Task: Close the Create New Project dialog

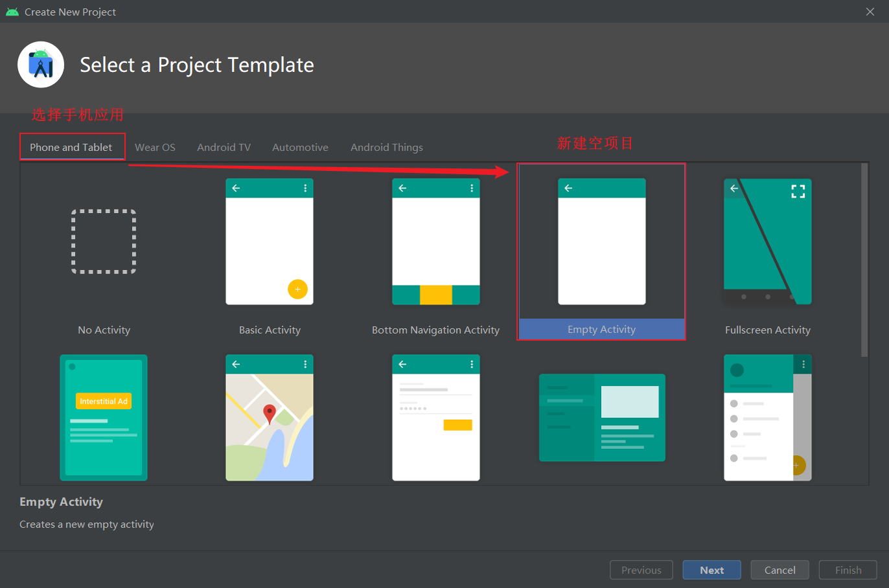Action: [x=870, y=12]
